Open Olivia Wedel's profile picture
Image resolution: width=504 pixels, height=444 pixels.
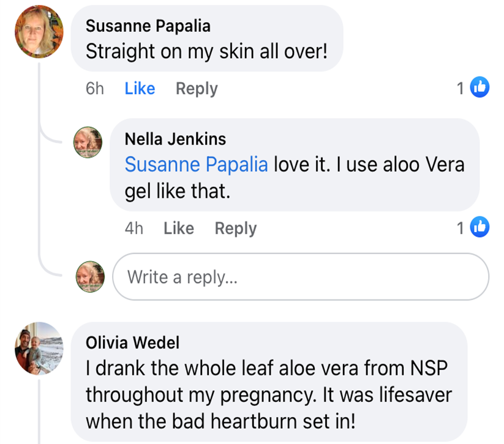pos(39,347)
